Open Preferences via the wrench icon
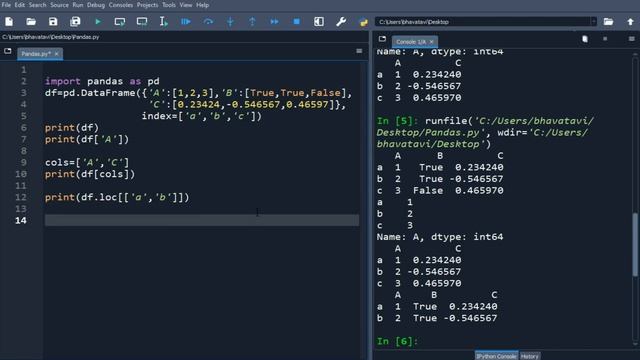Viewport: 640px width, 360px height. [x=341, y=22]
